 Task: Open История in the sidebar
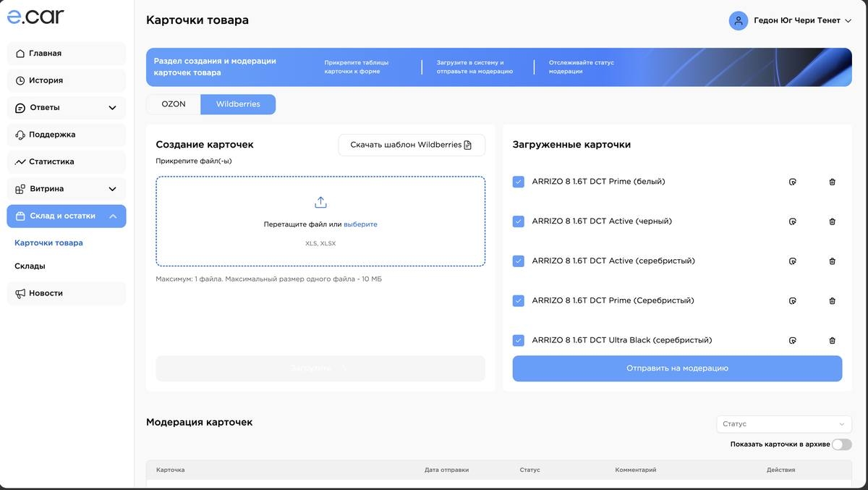(67, 80)
